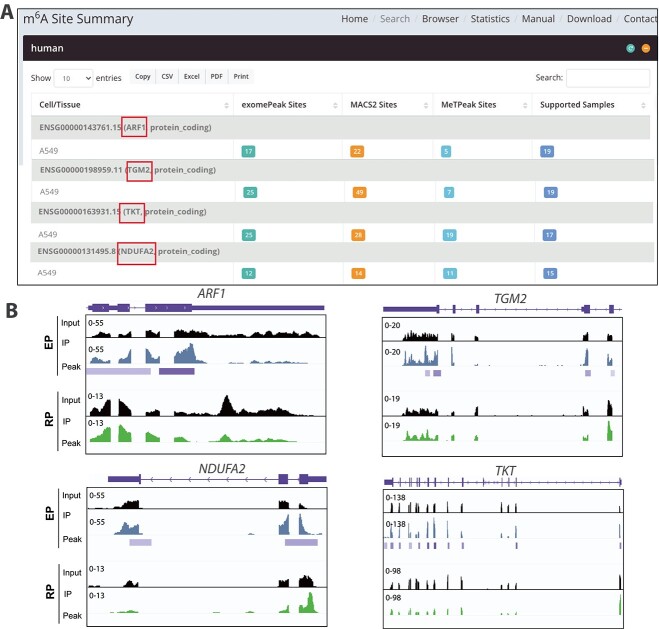Sort by Supported Samples column arrows
This screenshot has height=629, width=659.
pyautogui.click(x=643, y=105)
